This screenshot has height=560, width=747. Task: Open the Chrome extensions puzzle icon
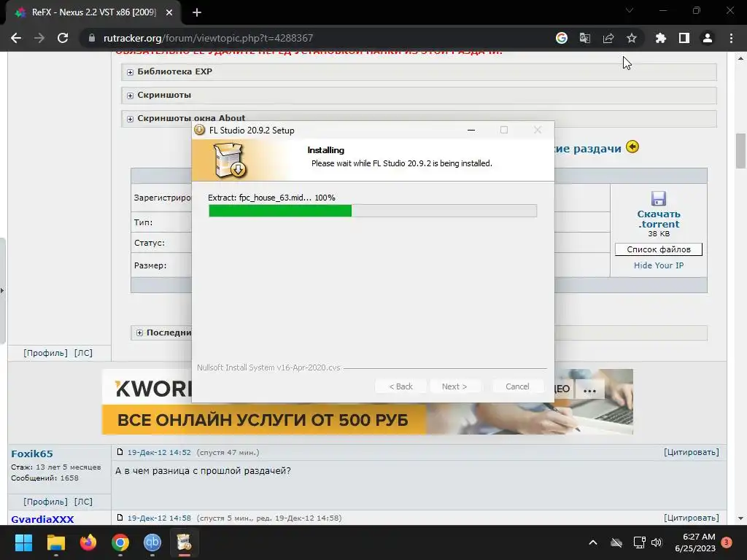pos(661,38)
